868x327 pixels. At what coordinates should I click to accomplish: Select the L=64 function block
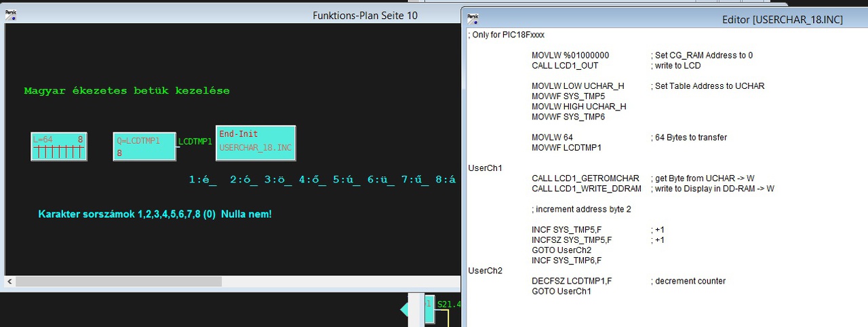click(x=59, y=147)
